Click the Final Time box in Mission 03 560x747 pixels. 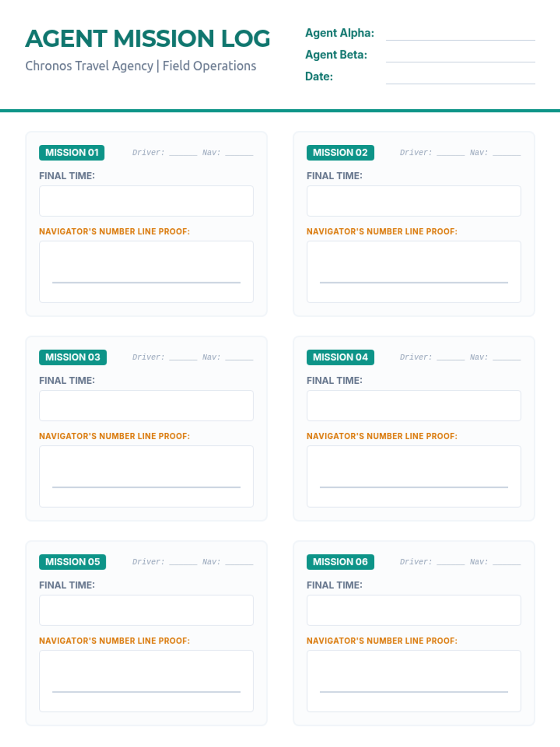pos(146,406)
